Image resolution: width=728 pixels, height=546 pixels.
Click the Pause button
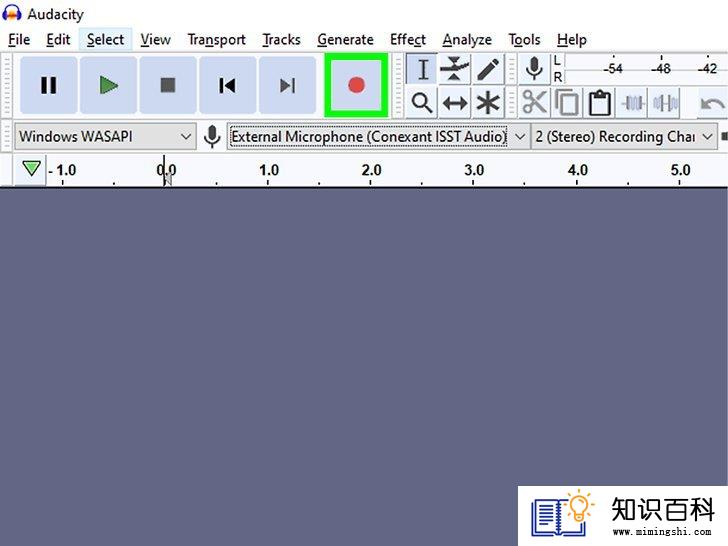[x=49, y=85]
